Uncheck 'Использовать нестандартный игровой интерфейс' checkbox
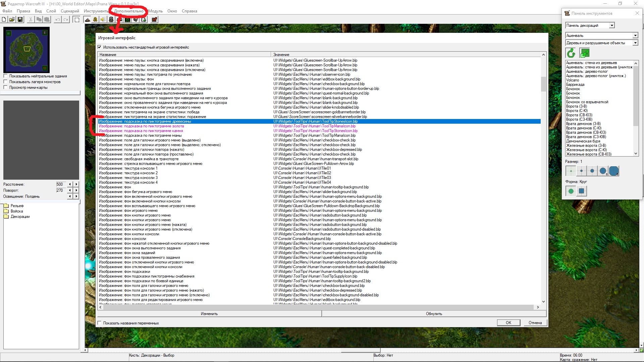The width and height of the screenshot is (644, 362). (99, 47)
